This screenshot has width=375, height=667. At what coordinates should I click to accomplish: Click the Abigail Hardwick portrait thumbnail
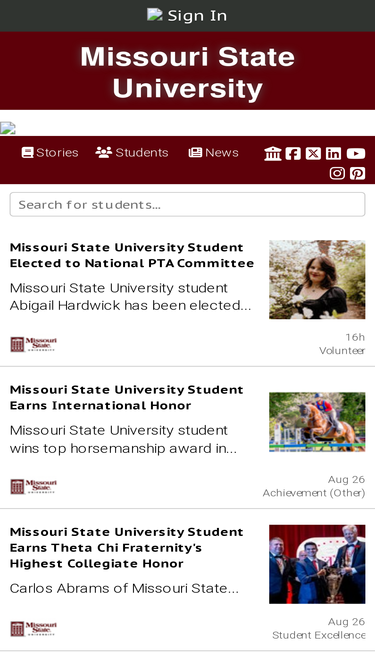point(317,279)
